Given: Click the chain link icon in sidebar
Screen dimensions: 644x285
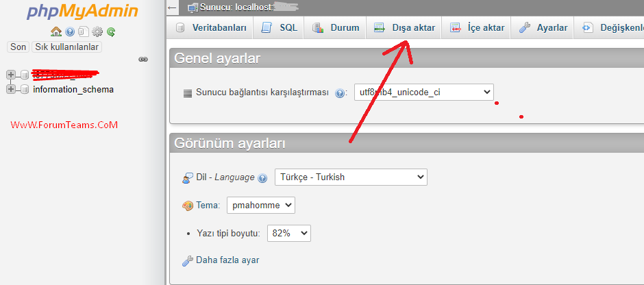Looking at the screenshot, I should (x=143, y=60).
